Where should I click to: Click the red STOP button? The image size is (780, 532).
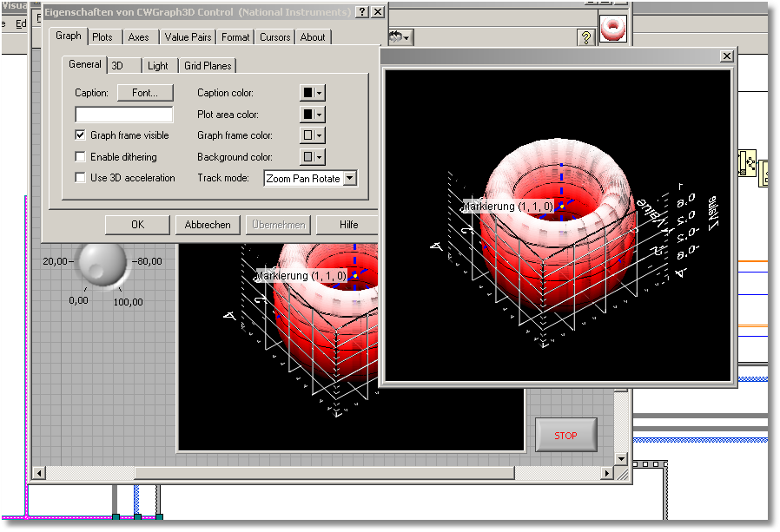565,435
